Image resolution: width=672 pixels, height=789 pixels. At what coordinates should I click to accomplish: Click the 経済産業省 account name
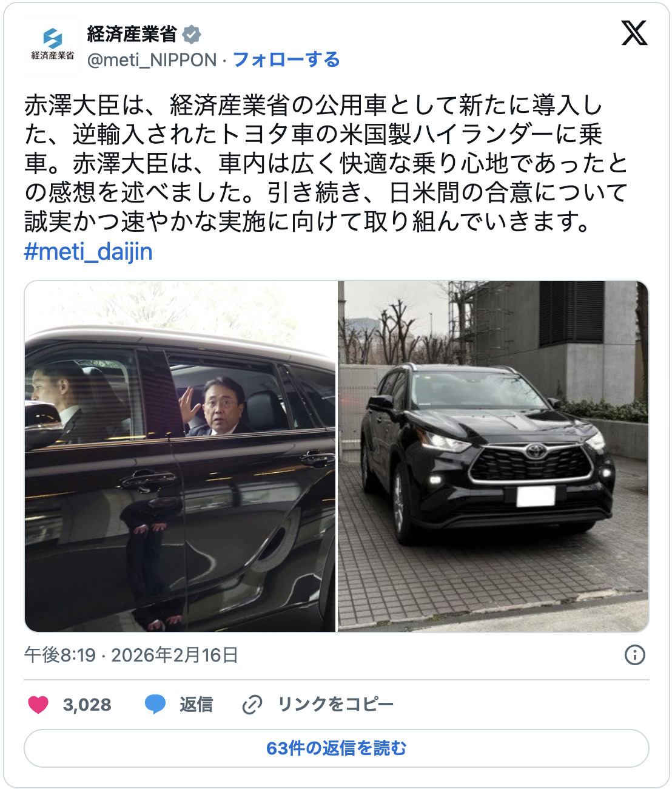click(132, 35)
